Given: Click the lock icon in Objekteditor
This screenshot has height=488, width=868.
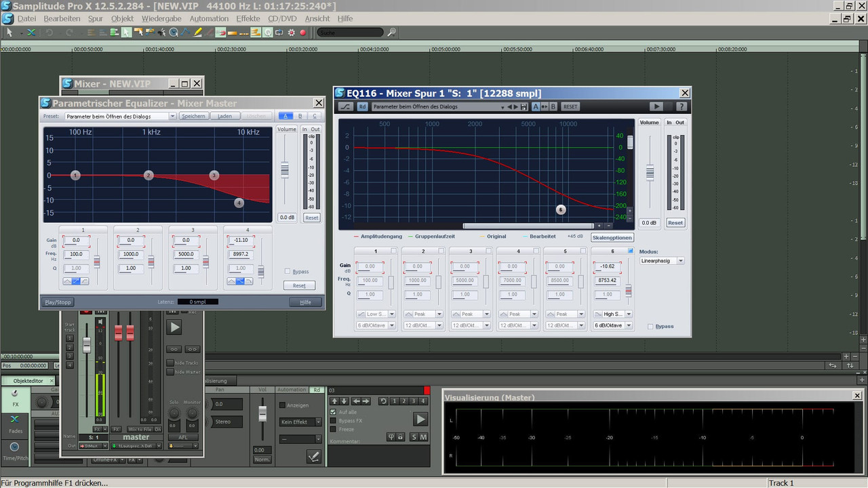Looking at the screenshot, I should 400,437.
